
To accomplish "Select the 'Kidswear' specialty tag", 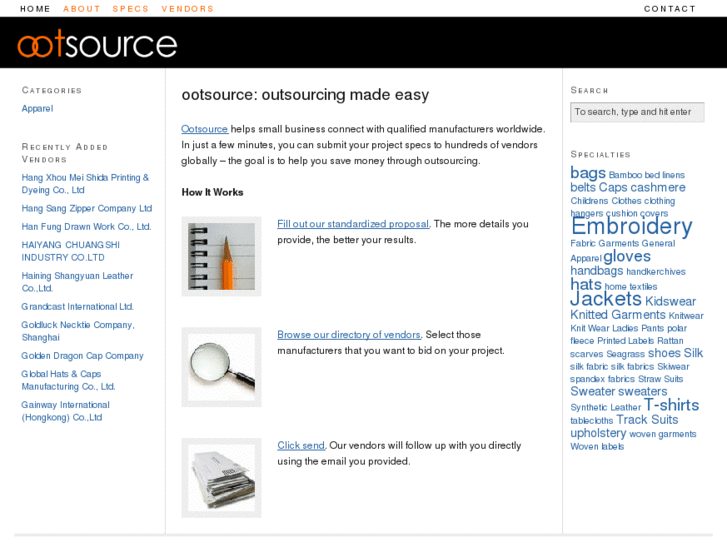I will [x=670, y=301].
